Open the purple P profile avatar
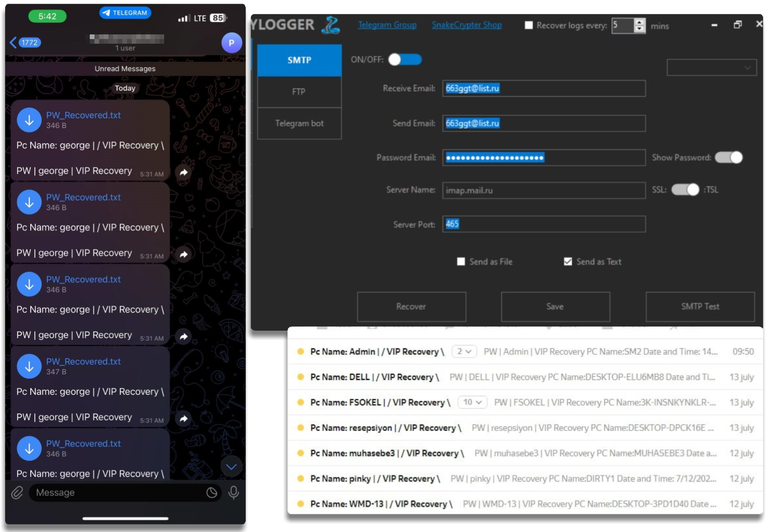The image size is (769, 532). (x=231, y=43)
